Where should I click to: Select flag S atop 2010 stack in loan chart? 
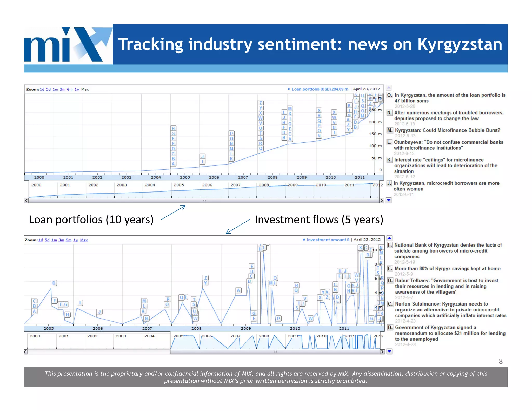319,110
